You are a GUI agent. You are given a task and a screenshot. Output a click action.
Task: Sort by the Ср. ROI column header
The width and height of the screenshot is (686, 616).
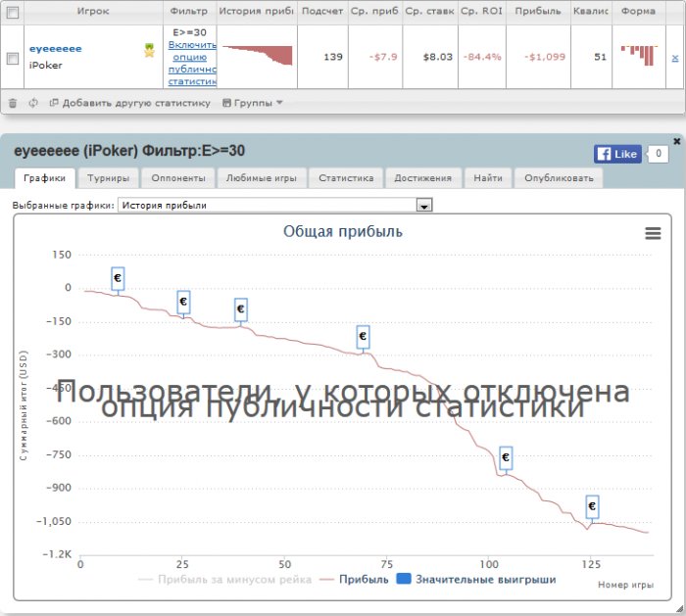482,12
